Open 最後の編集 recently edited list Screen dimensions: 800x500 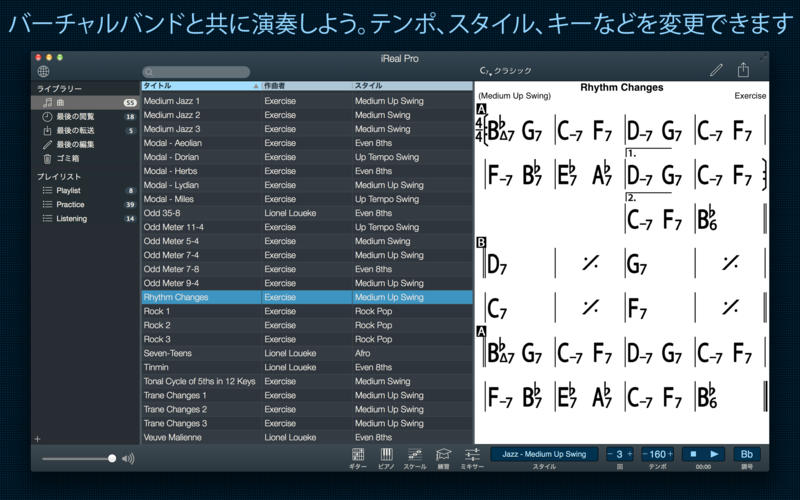pos(86,144)
